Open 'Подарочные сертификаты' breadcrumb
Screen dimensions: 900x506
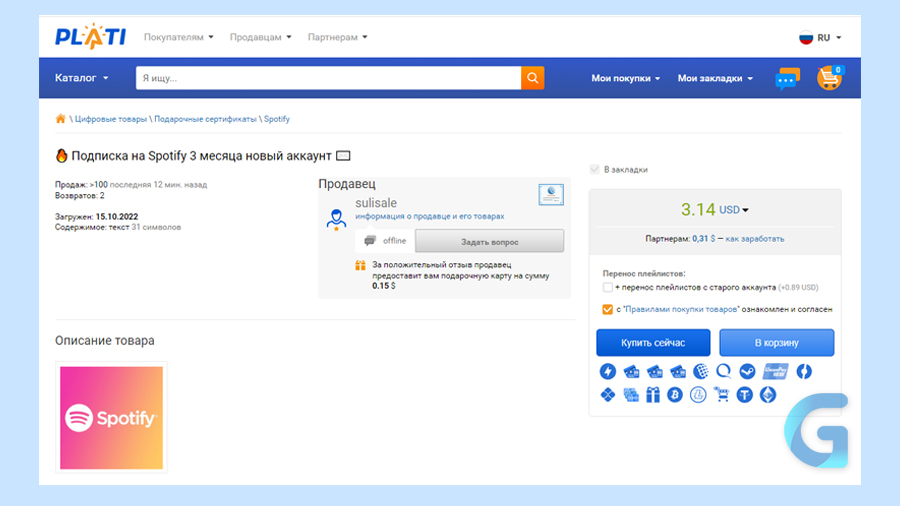point(205,119)
